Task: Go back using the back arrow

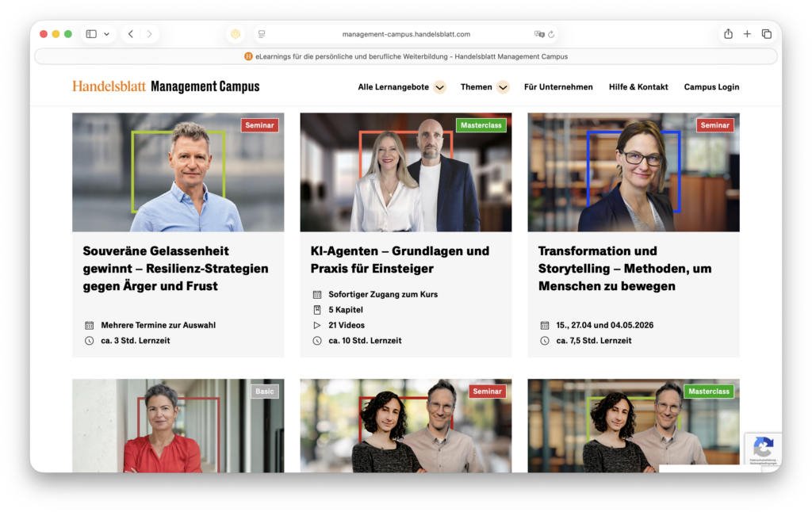Action: pos(130,33)
